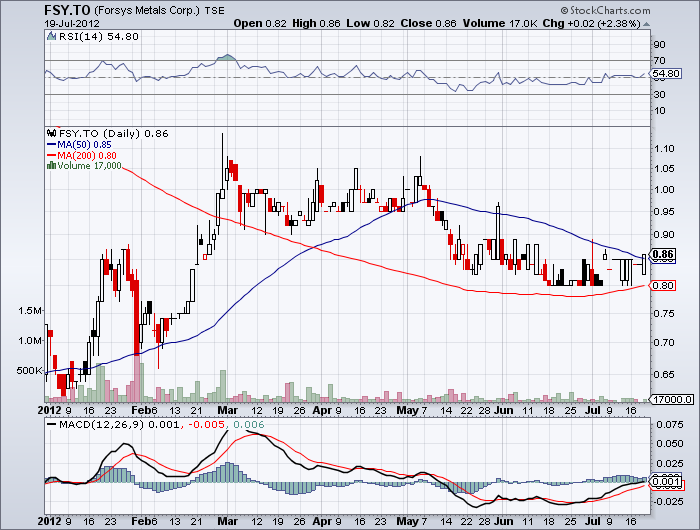Click the 0.90 price axis label
700x530 pixels.
tap(664, 234)
